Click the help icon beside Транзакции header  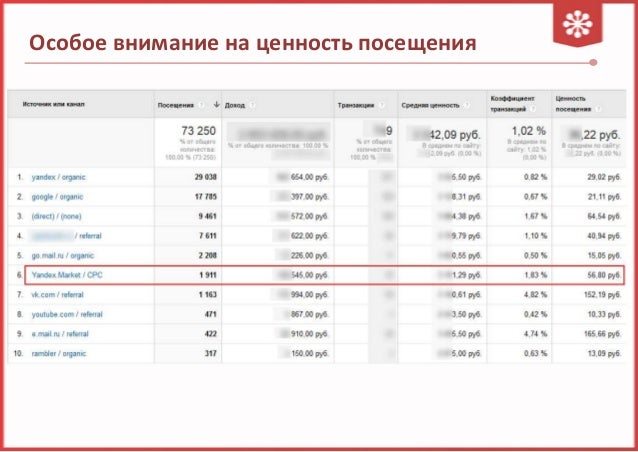(382, 105)
